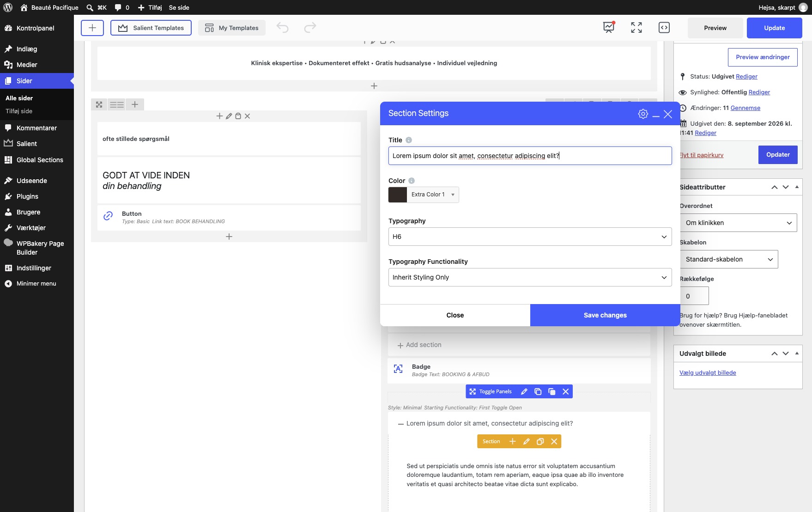
Task: Open the Section Settings gear icon
Action: point(643,114)
